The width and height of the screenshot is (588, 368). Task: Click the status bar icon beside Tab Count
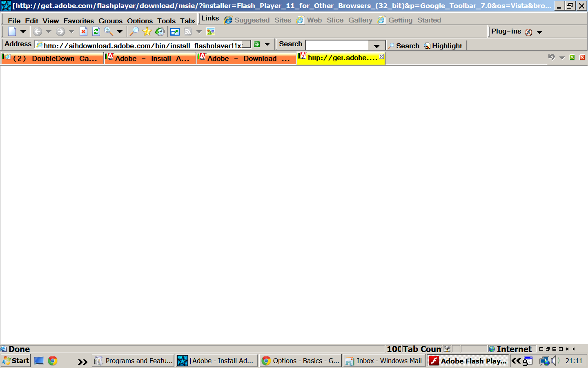(x=447, y=349)
